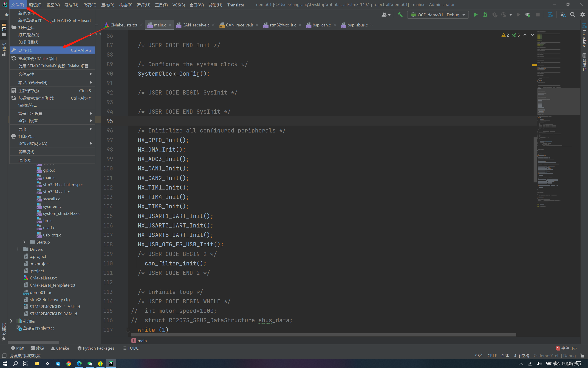
Task: Build project with the hammer icon
Action: pyautogui.click(x=400, y=14)
